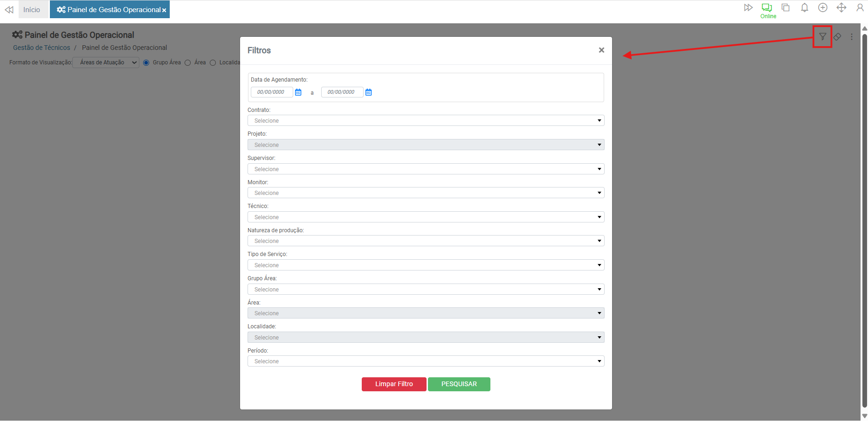868x423 pixels.
Task: Expand the Tipo de Serviço dropdown
Action: click(x=426, y=265)
